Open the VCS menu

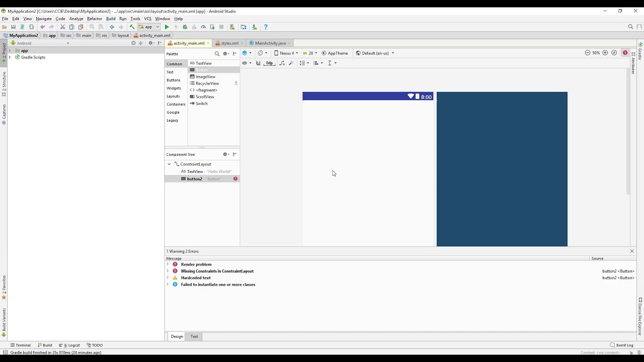(147, 19)
